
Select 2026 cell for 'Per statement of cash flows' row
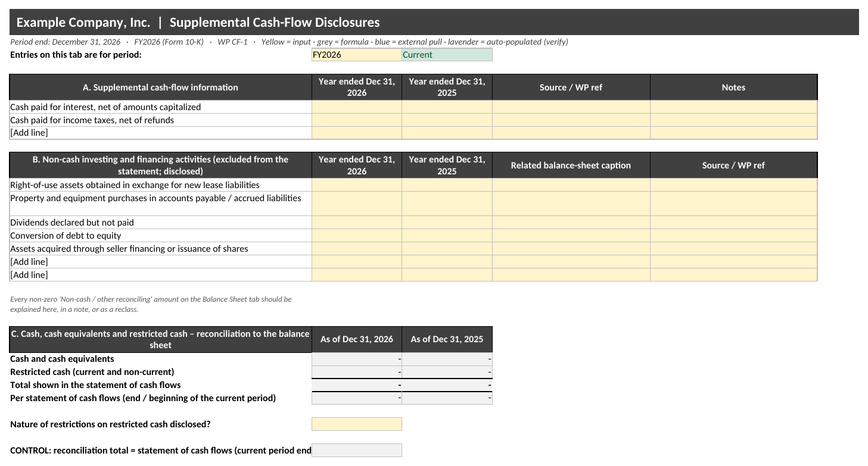point(357,398)
